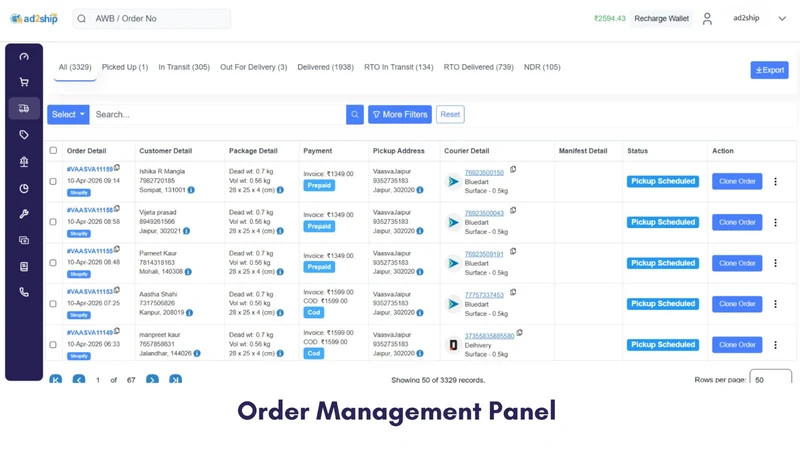800x450 pixels.
Task: Focus the AWB / Order No search field
Action: [x=152, y=19]
